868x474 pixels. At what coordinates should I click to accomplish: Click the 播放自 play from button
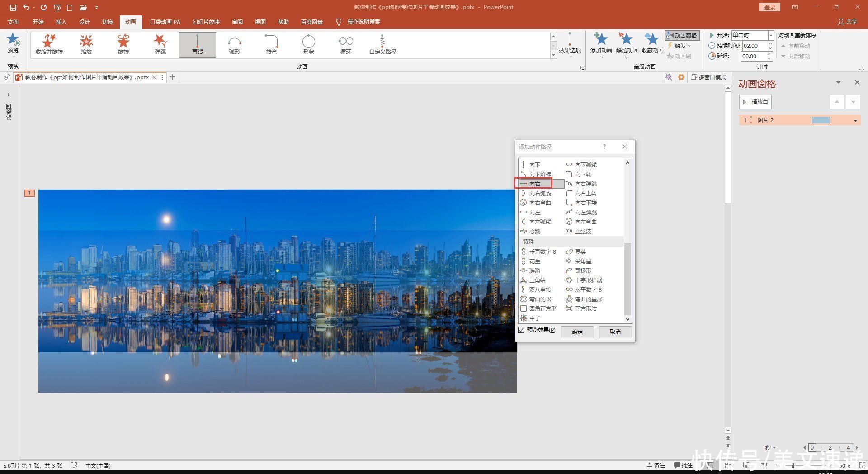click(755, 102)
